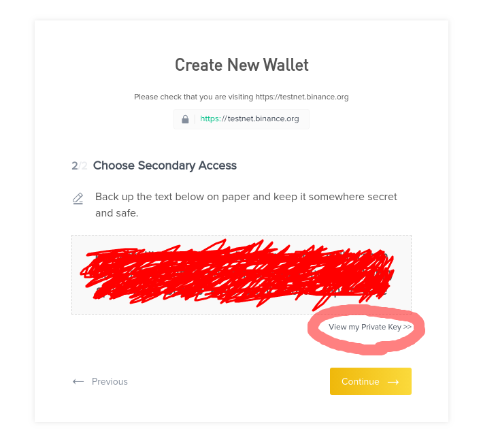Click the Previous text label
498x448 pixels.
(x=110, y=381)
